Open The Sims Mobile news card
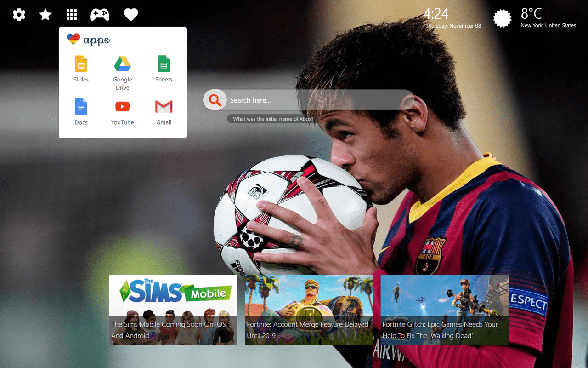This screenshot has width=588, height=368. point(173,310)
